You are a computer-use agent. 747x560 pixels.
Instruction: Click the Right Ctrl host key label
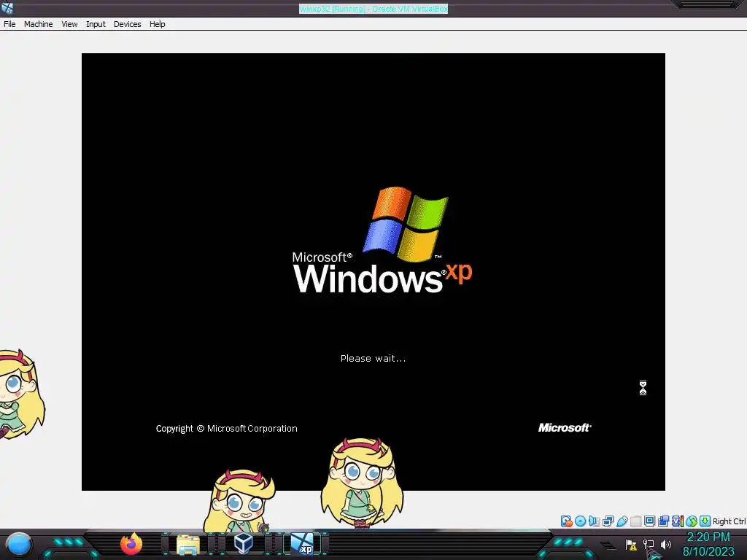click(x=729, y=521)
